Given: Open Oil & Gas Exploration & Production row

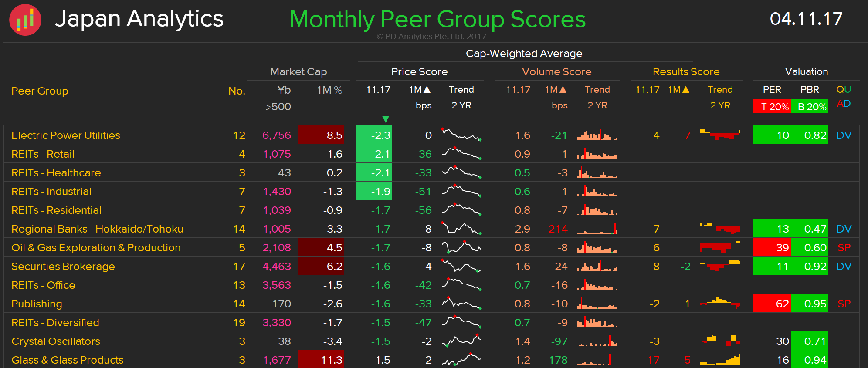Looking at the screenshot, I should click(x=96, y=248).
